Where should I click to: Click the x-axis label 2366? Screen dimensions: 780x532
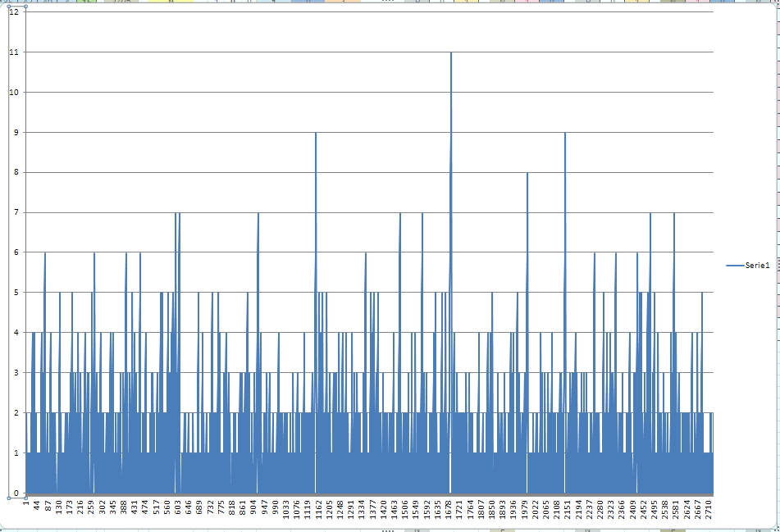tap(622, 509)
